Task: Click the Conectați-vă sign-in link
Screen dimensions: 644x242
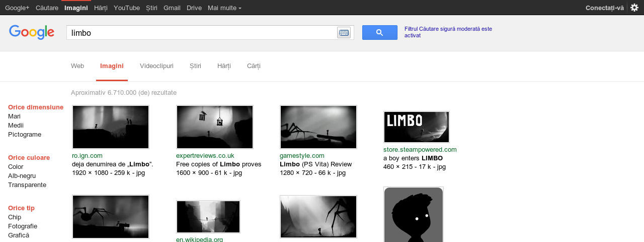Action: [x=605, y=8]
